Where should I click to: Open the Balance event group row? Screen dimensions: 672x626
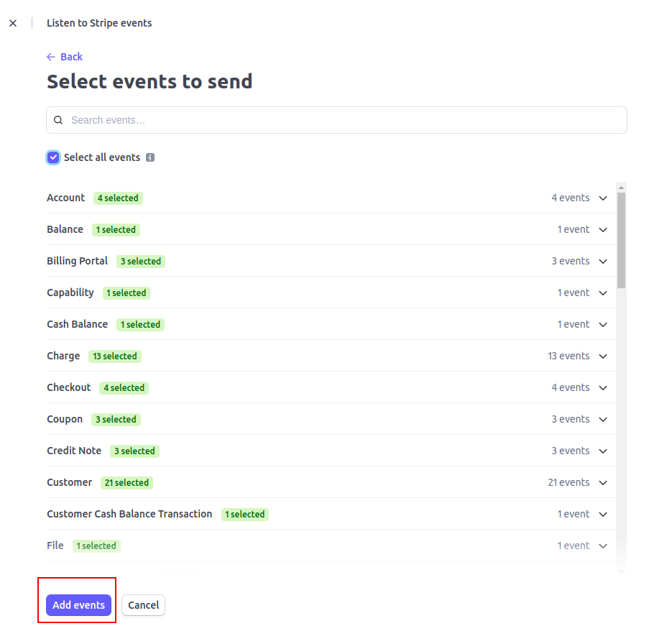(x=331, y=230)
